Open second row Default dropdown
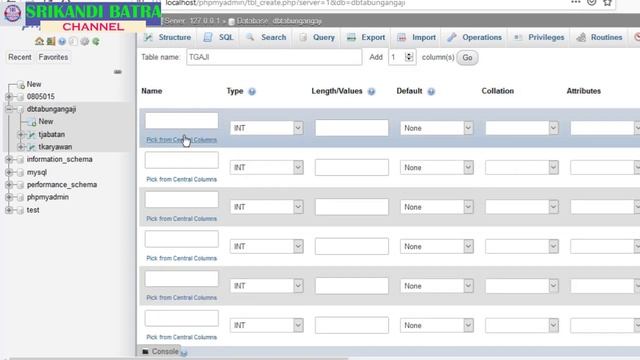The height and width of the screenshot is (360, 640). (x=437, y=167)
